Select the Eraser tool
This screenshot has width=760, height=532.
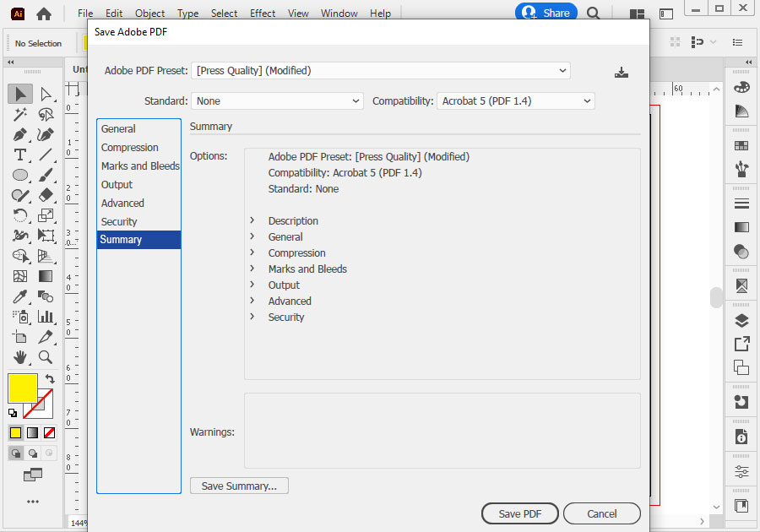[46, 195]
